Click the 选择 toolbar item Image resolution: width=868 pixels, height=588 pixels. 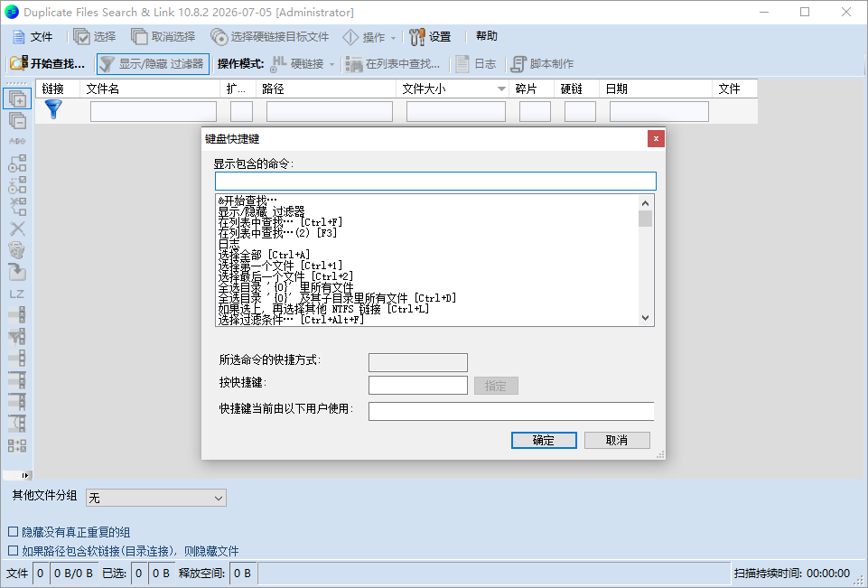point(95,37)
